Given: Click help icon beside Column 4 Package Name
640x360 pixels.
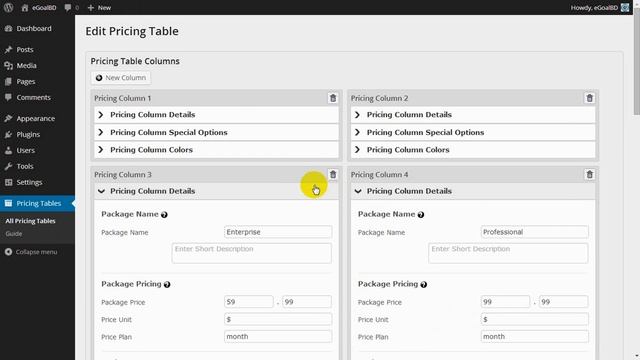Looking at the screenshot, I should (421, 215).
